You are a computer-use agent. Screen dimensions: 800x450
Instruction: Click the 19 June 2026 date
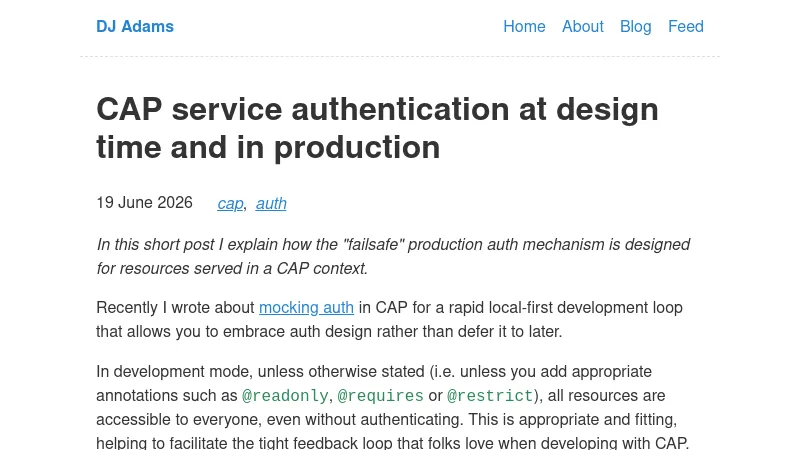pyautogui.click(x=144, y=203)
